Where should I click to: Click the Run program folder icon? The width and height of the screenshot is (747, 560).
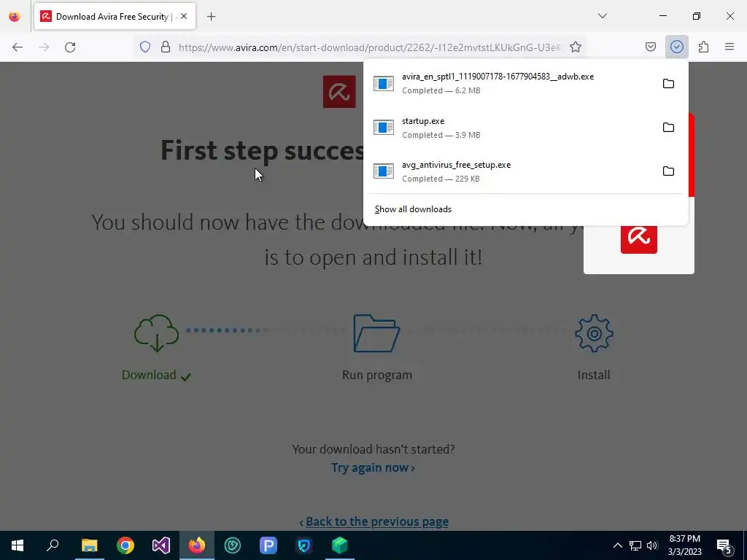coord(376,332)
